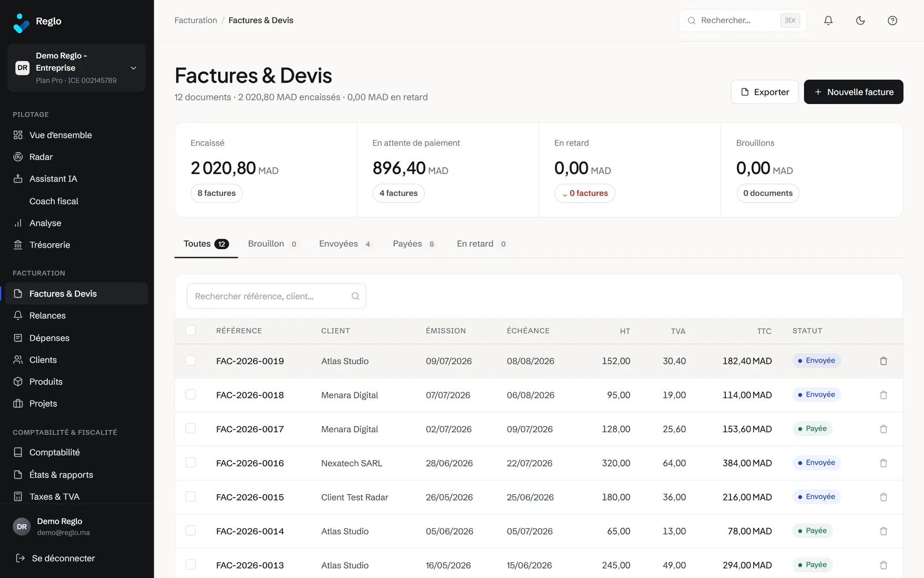Image resolution: width=924 pixels, height=578 pixels.
Task: Expand the 0 factures overdue chip
Action: click(x=584, y=193)
